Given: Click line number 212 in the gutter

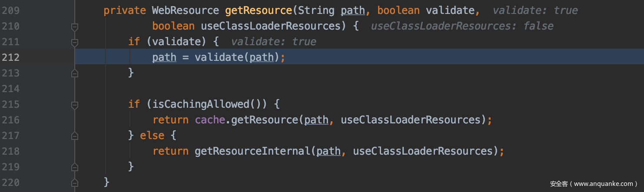Looking at the screenshot, I should click(x=10, y=58).
